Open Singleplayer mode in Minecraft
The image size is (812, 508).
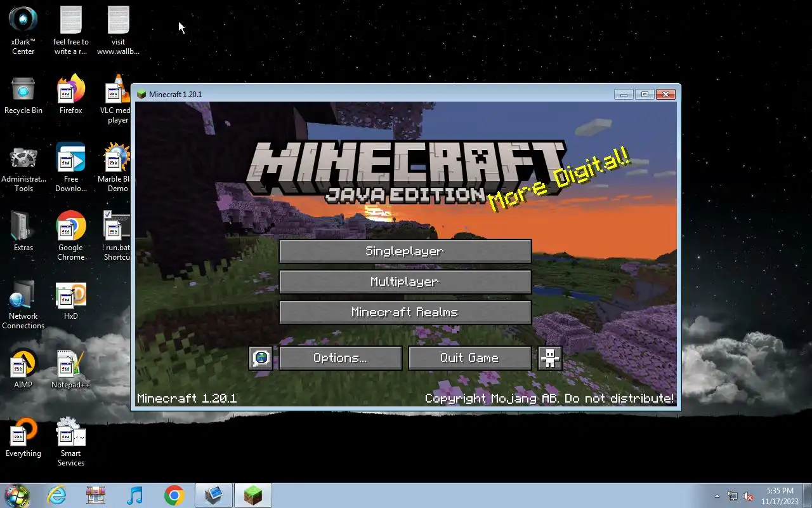(x=405, y=251)
